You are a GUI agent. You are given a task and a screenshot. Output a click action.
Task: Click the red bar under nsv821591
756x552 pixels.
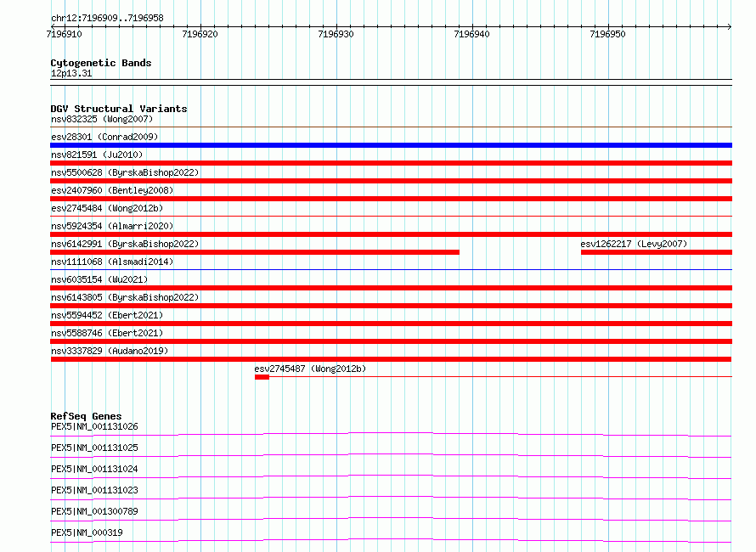(391, 163)
